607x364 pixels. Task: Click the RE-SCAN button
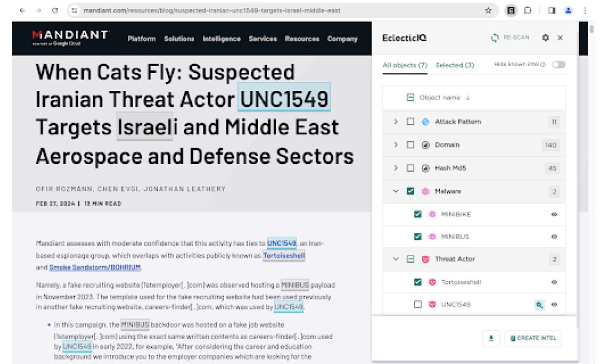(509, 38)
